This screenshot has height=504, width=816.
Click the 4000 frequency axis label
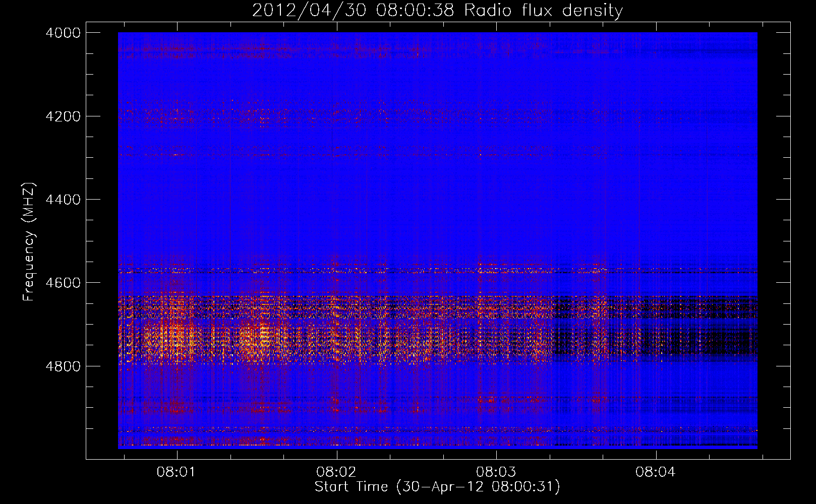[x=63, y=33]
